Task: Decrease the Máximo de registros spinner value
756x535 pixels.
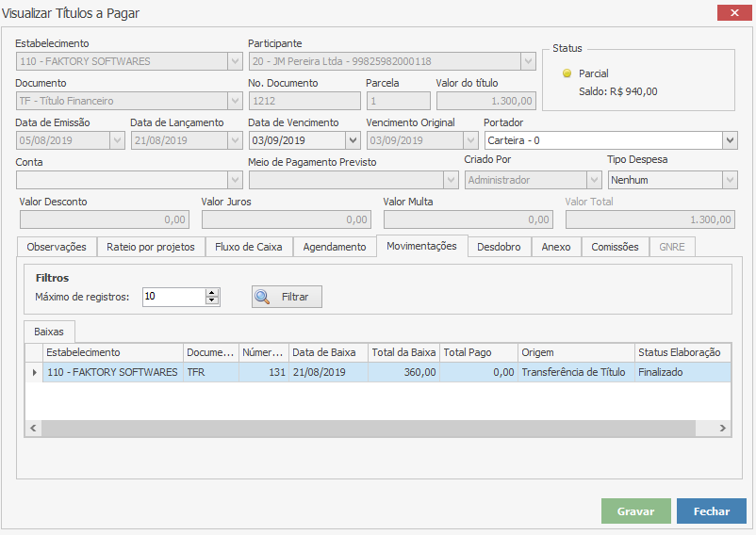Action: 212,301
